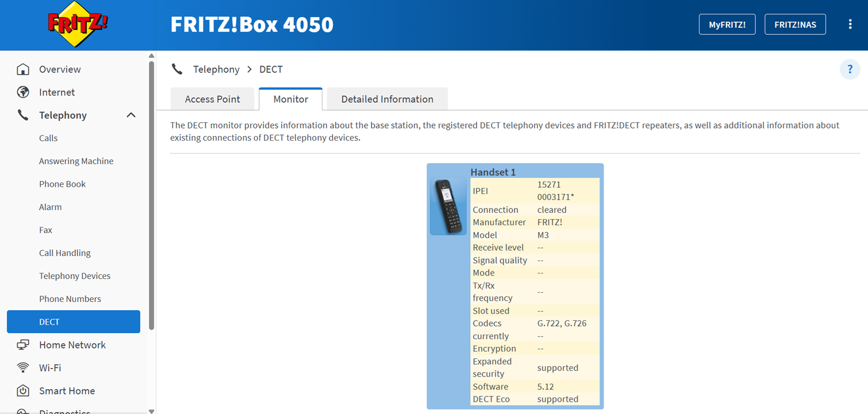Open the FRITZ!NAS button
Image resolution: width=868 pixels, height=414 pixels.
tap(795, 25)
